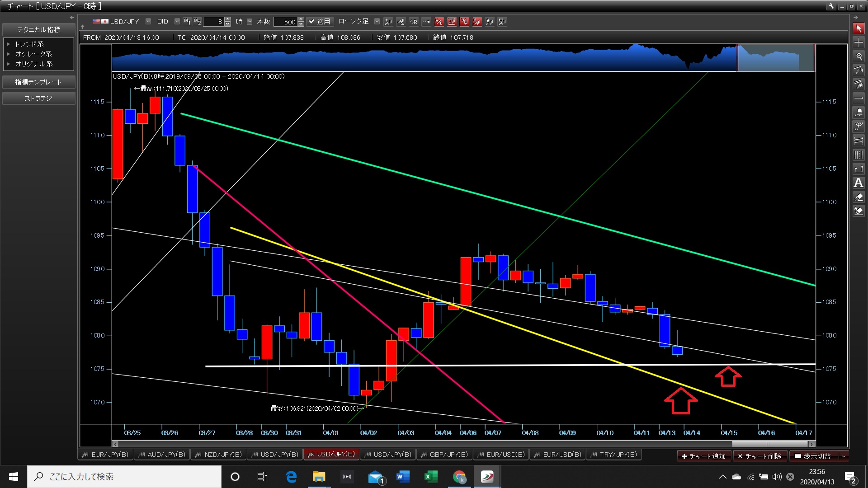Select the text annotation tool
This screenshot has height=488, width=868.
pos(859,183)
